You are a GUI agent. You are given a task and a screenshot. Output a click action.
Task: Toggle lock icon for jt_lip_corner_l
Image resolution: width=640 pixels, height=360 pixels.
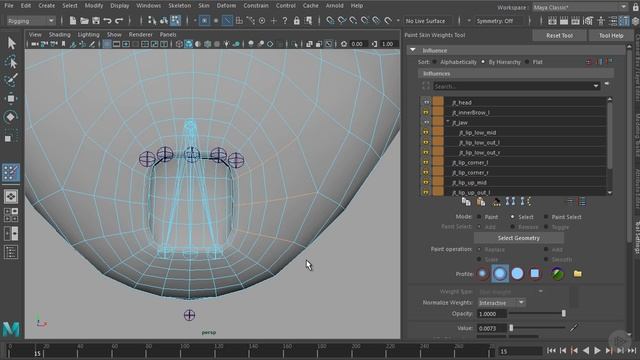tap(426, 162)
